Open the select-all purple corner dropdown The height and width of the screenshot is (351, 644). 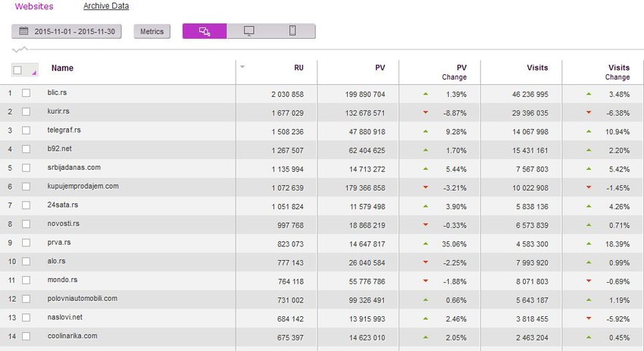point(34,74)
